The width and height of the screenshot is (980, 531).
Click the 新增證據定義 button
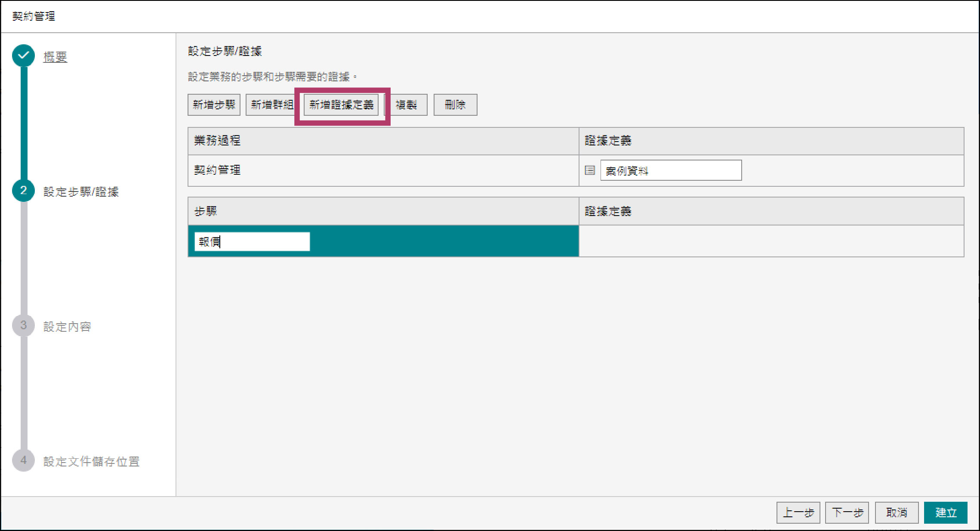tap(341, 105)
